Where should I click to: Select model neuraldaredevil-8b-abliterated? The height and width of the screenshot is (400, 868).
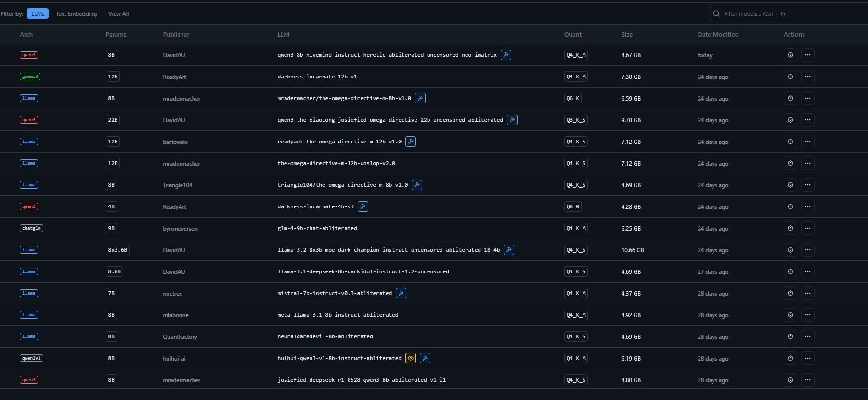pyautogui.click(x=325, y=336)
